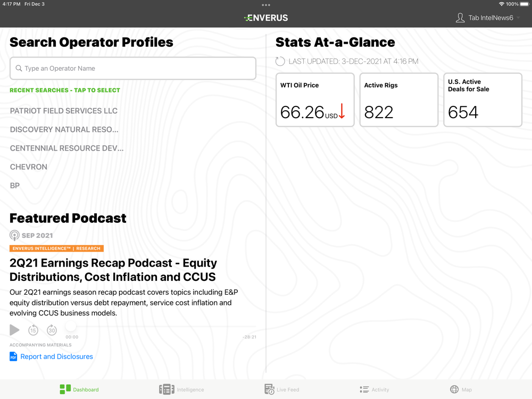
Task: Select PATRIOT FIELD SERVICES LLC recent search
Action: tap(64, 111)
